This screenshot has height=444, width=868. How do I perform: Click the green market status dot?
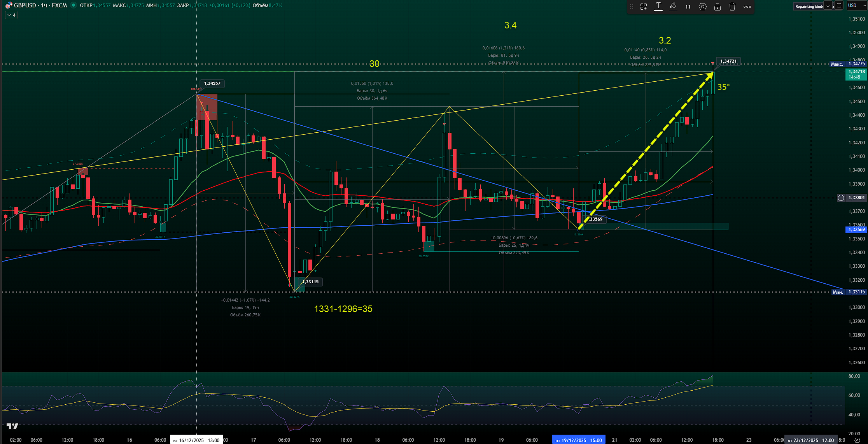pyautogui.click(x=73, y=5)
